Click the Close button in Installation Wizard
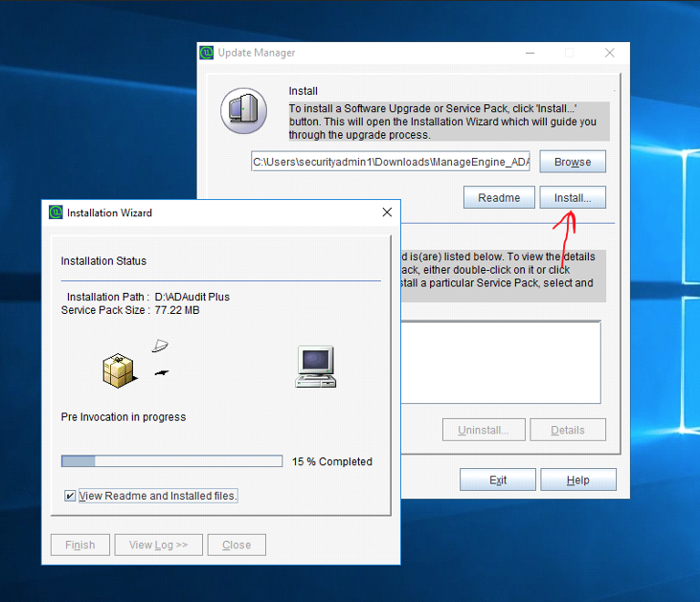Image resolution: width=700 pixels, height=602 pixels. [237, 545]
